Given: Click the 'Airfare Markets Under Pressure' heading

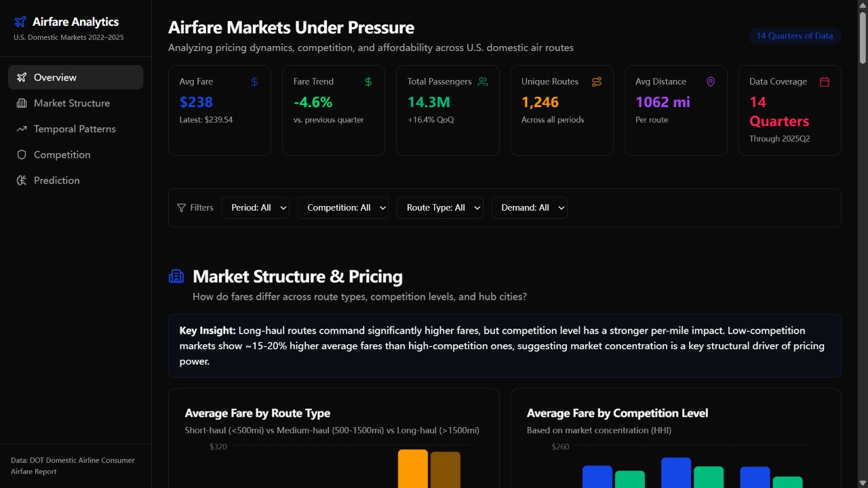Looking at the screenshot, I should coord(291,28).
